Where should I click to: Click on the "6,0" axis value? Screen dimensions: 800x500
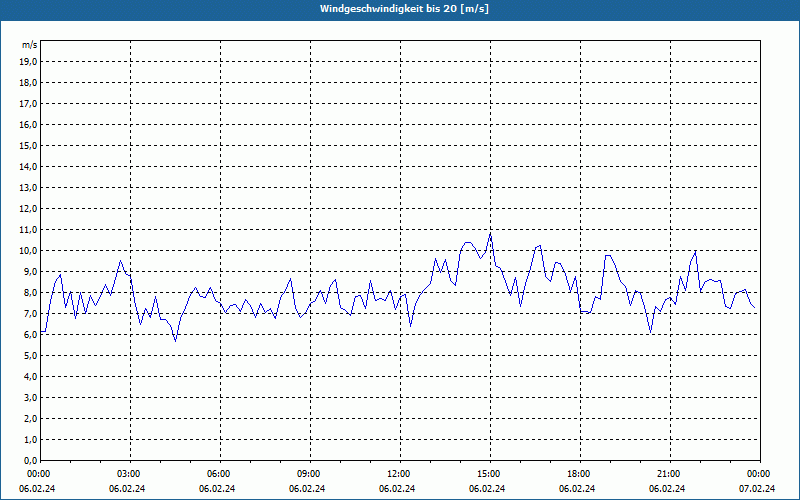[30, 335]
